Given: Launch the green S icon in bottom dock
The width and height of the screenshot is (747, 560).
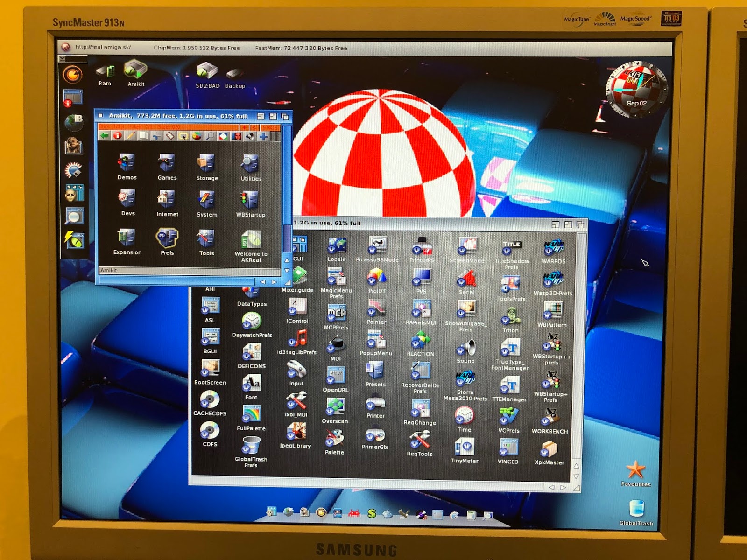Looking at the screenshot, I should [372, 514].
